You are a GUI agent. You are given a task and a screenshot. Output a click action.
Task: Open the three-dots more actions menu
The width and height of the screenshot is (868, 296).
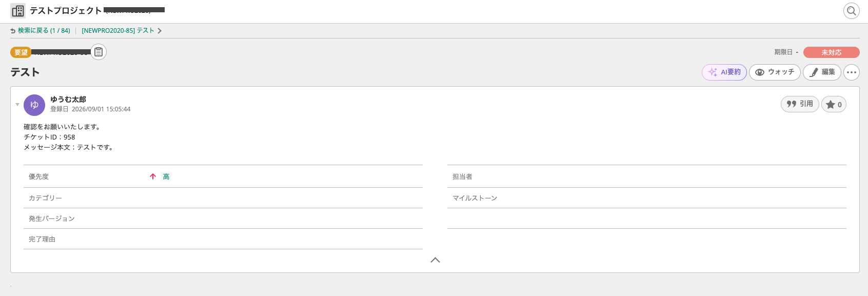[x=852, y=72]
